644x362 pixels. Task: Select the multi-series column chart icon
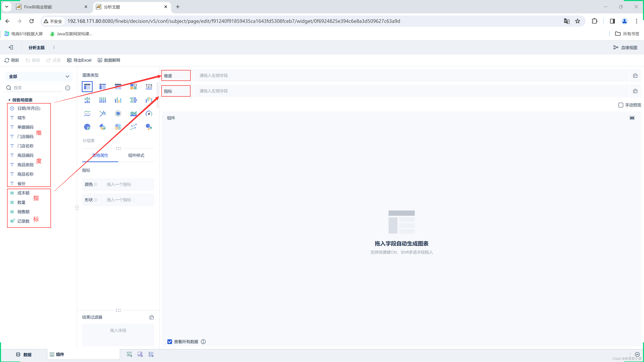tap(118, 100)
